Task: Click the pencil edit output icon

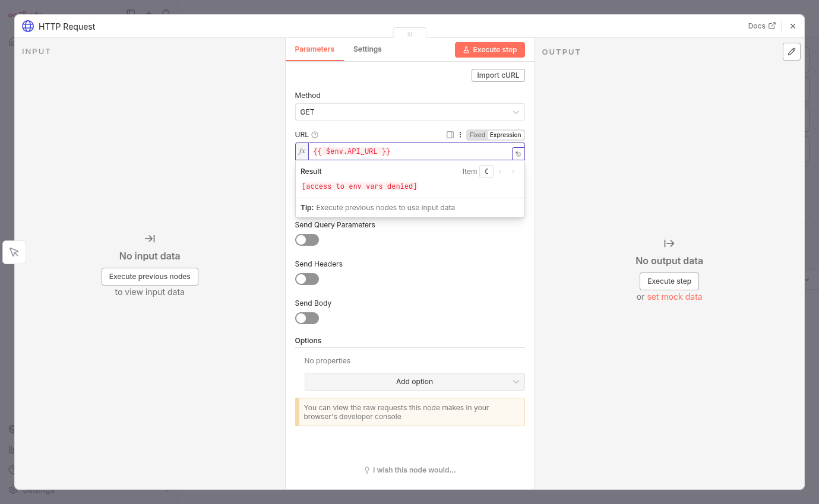Action: 791,52
